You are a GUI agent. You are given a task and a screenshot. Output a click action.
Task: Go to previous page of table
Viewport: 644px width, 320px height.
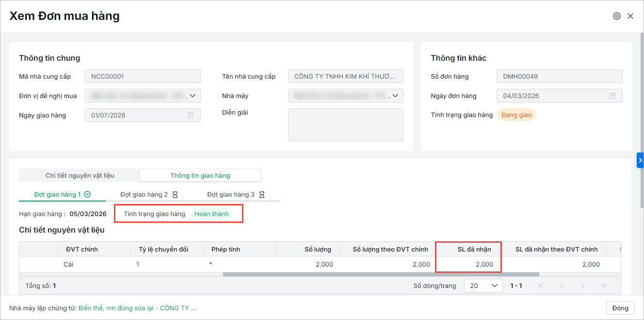click(x=562, y=286)
